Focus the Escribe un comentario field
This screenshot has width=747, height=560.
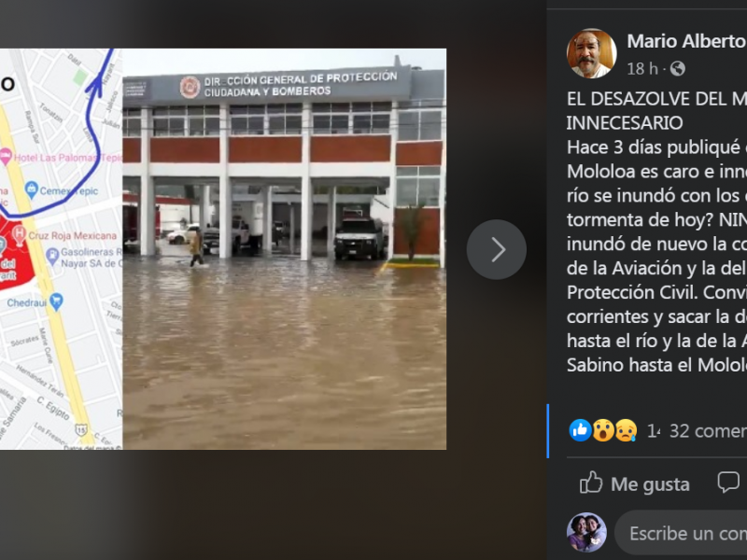tap(682, 533)
